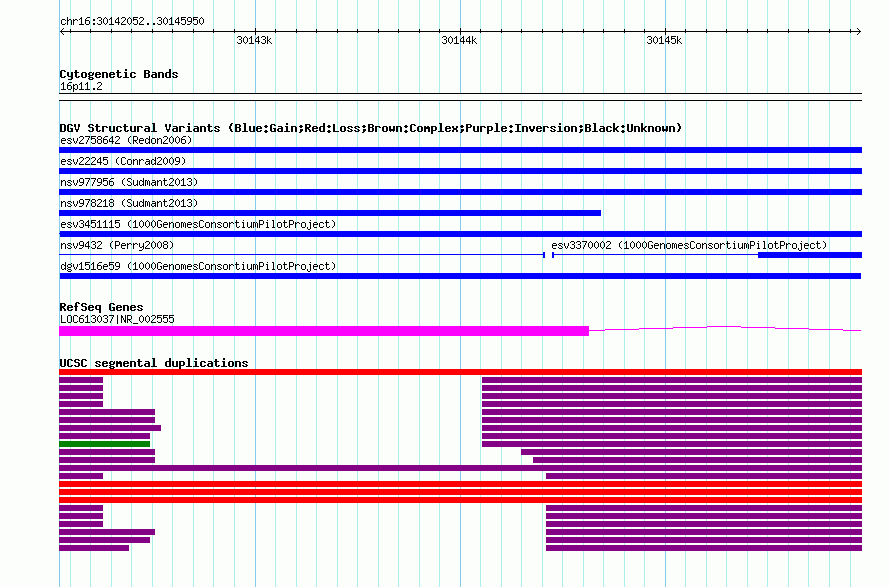Screen dimensions: 890x587
Task: Click the esv2758642 (Redon2006) label
Action: click(x=126, y=140)
